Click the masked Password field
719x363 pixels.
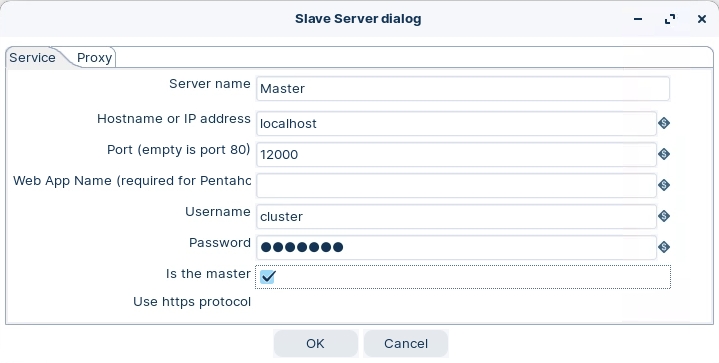(x=456, y=248)
